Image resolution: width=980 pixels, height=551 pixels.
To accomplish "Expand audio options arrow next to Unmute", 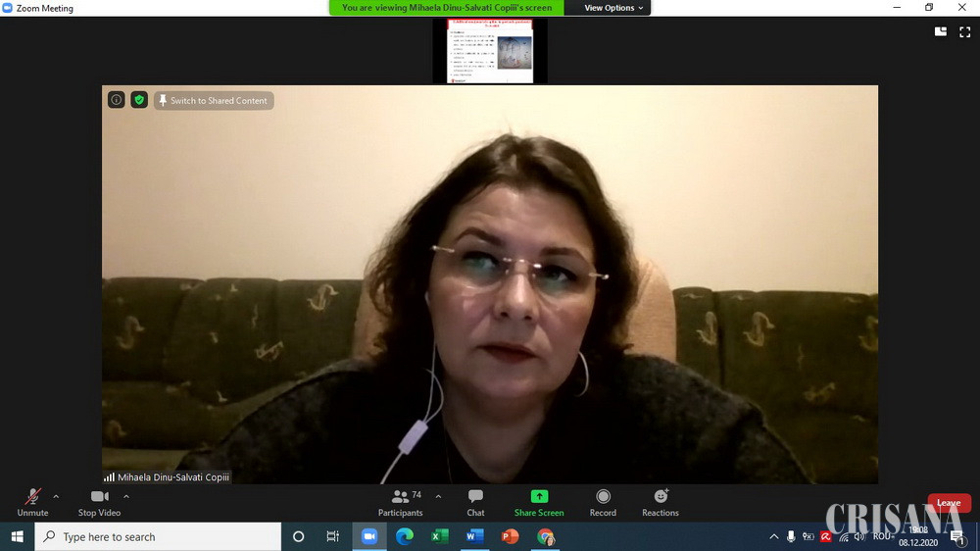I will tap(56, 496).
